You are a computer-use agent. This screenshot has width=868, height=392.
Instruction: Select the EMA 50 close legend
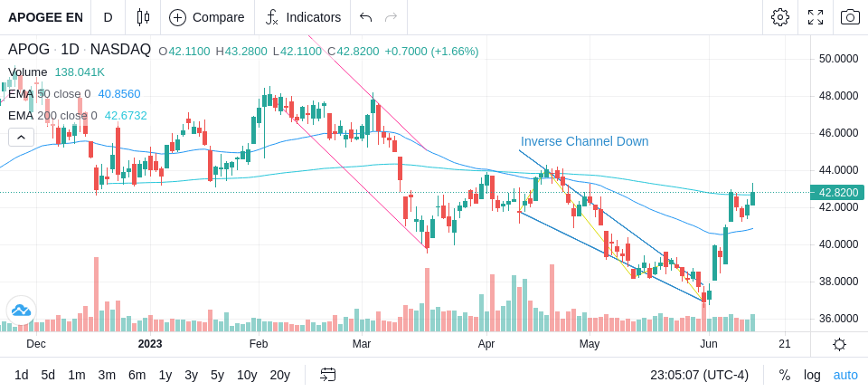coord(49,94)
